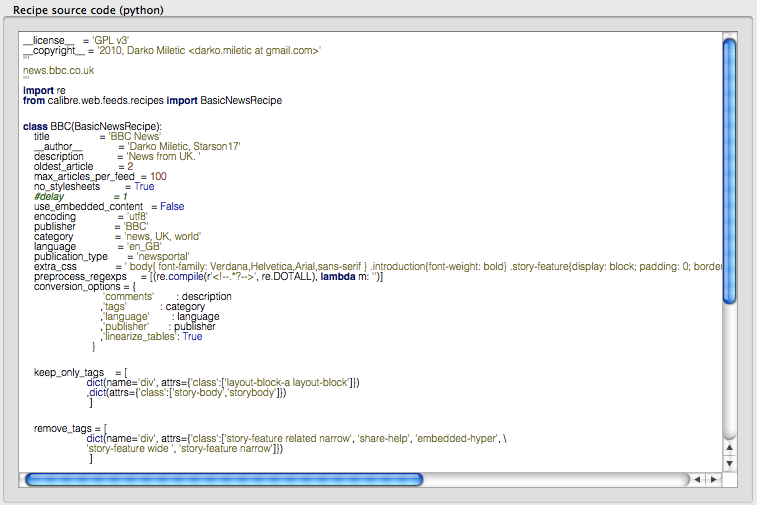
Task: Click the 'keep_only_tags = [' line
Action: coord(81,373)
